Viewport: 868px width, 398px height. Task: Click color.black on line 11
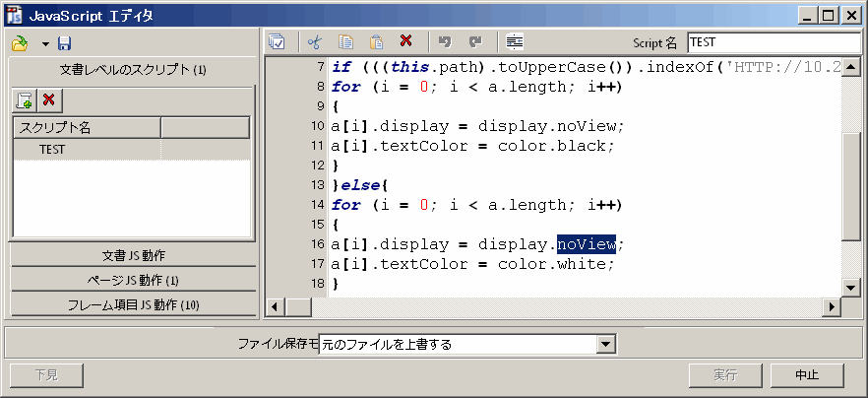[551, 146]
